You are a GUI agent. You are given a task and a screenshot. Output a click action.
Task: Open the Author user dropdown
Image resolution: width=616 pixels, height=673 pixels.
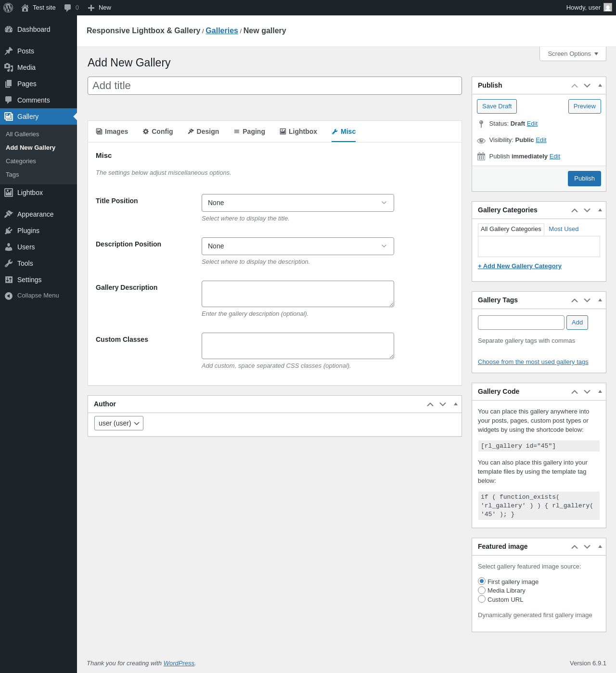click(x=119, y=423)
